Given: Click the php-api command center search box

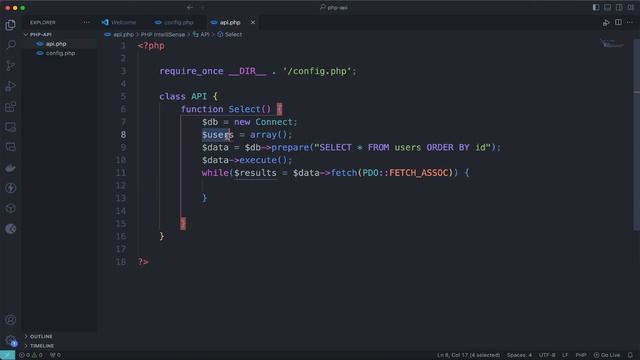Looking at the screenshot, I should click(334, 7).
